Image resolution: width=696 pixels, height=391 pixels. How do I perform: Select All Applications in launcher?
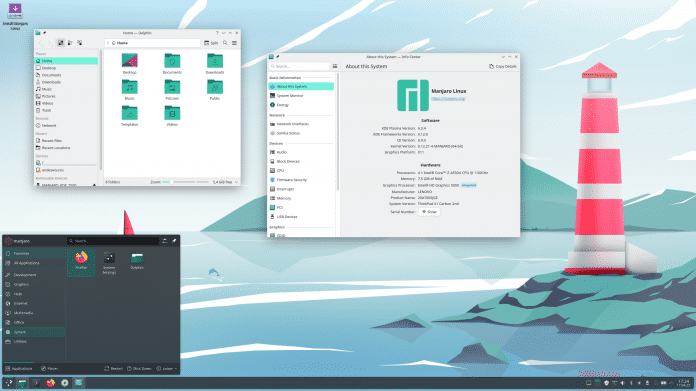pos(34,263)
